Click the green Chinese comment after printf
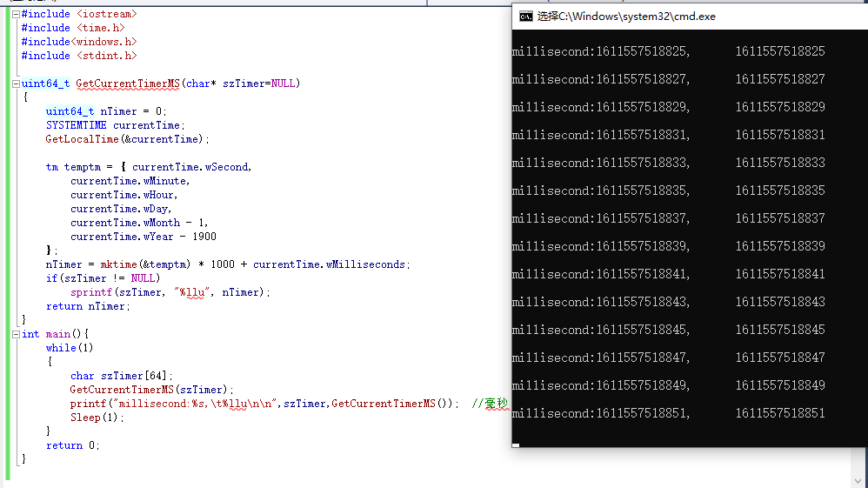 click(x=490, y=404)
